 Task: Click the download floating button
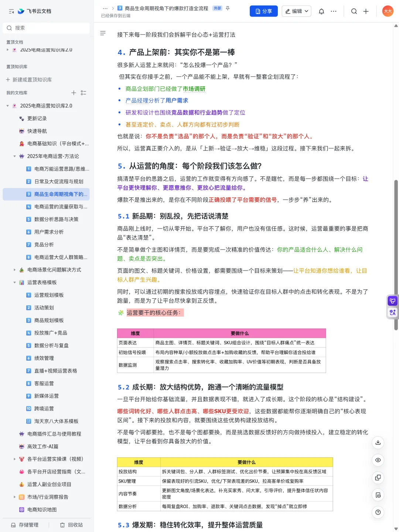coord(378,443)
